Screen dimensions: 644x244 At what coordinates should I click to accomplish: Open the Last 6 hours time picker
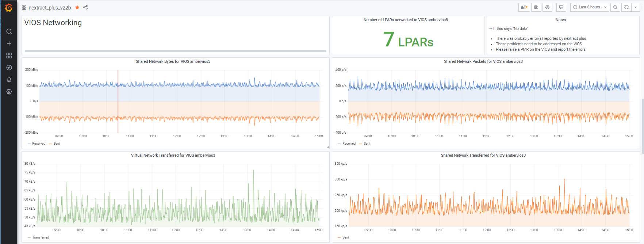tap(589, 7)
